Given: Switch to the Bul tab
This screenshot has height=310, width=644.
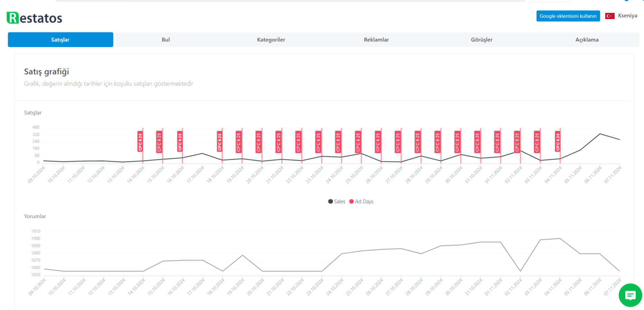Looking at the screenshot, I should pyautogui.click(x=166, y=40).
